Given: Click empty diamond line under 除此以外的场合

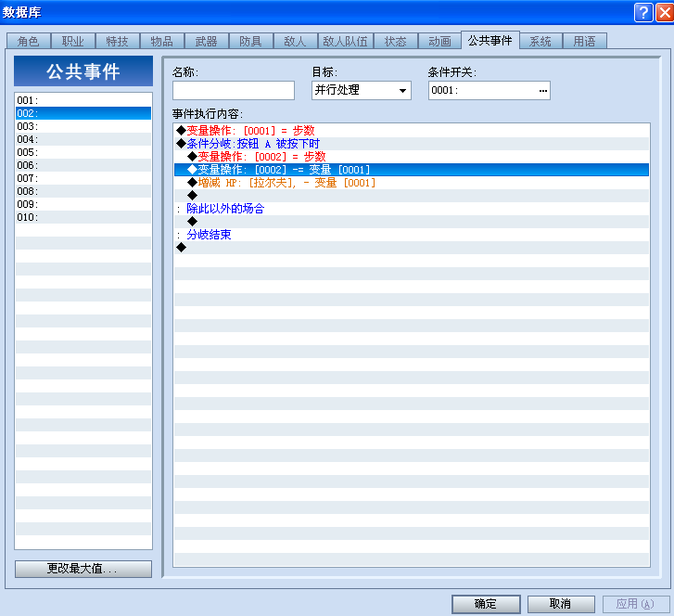Looking at the screenshot, I should click(412, 222).
